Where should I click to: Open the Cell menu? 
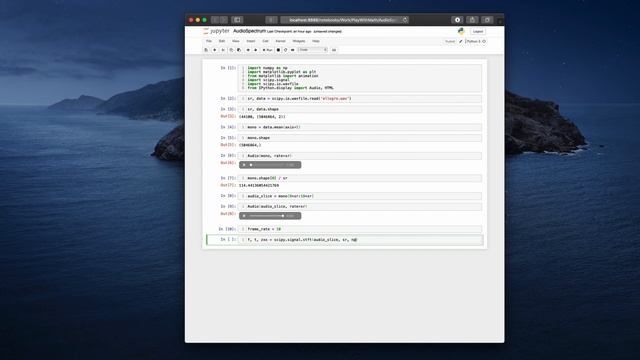[x=265, y=41]
